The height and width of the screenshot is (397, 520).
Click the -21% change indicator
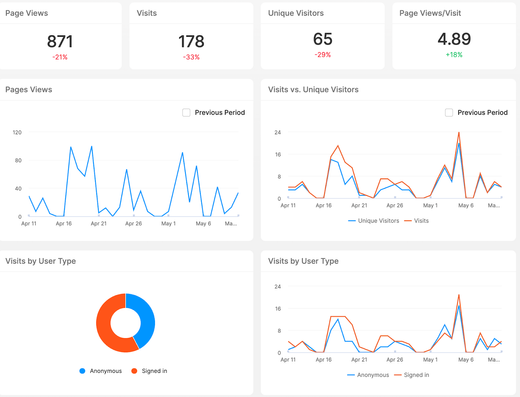coord(60,57)
